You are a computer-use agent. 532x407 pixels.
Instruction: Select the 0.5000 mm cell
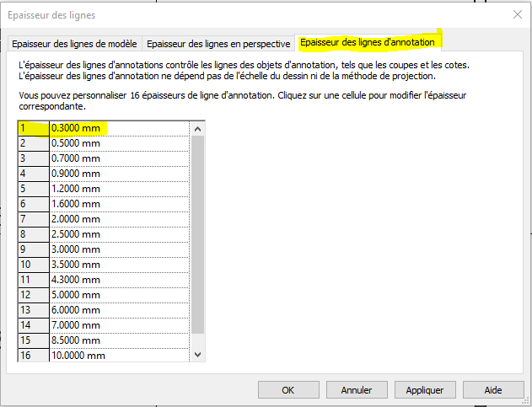[118, 143]
